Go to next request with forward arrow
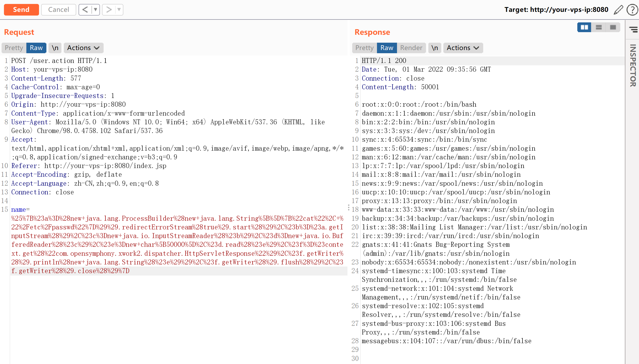Viewport: 639px width, 364px height. click(109, 10)
